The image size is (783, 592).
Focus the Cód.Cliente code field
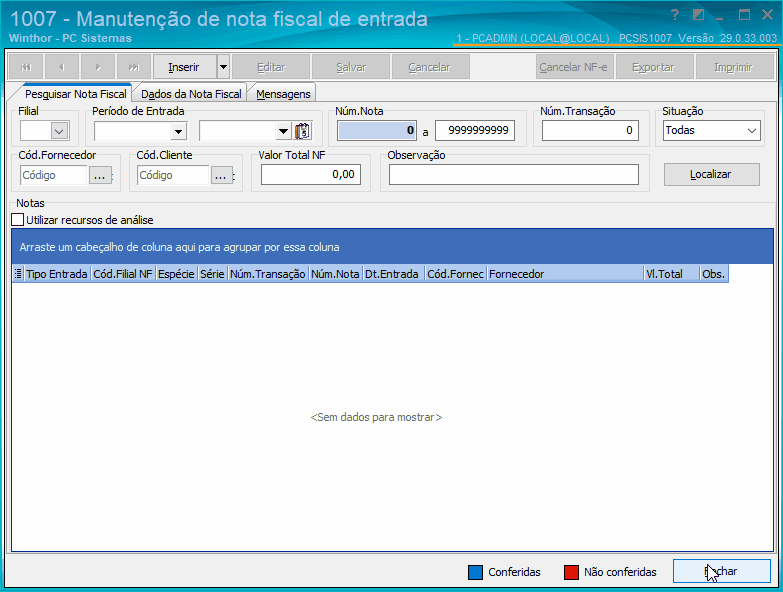pyautogui.click(x=173, y=175)
